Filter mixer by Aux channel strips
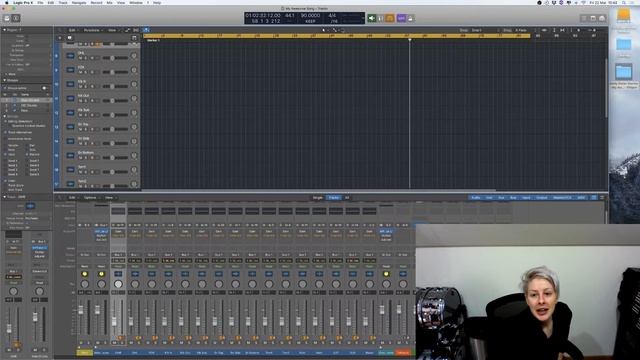Viewport: 640px width, 360px height. tap(501, 198)
